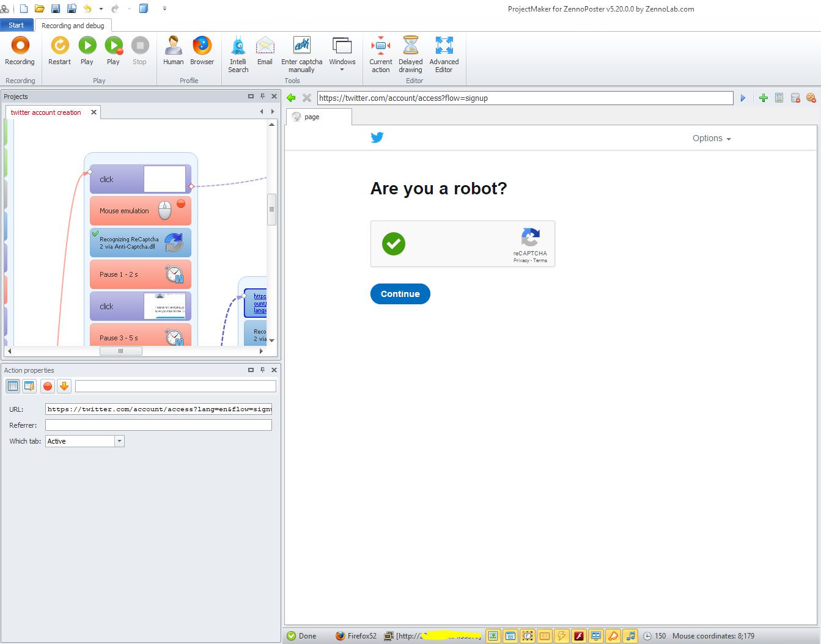821x644 pixels.
Task: Open the Twitter Options dropdown
Action: point(712,138)
